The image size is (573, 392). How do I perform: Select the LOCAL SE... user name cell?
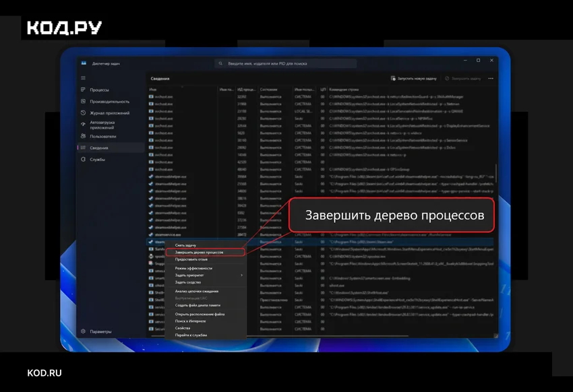point(303,111)
